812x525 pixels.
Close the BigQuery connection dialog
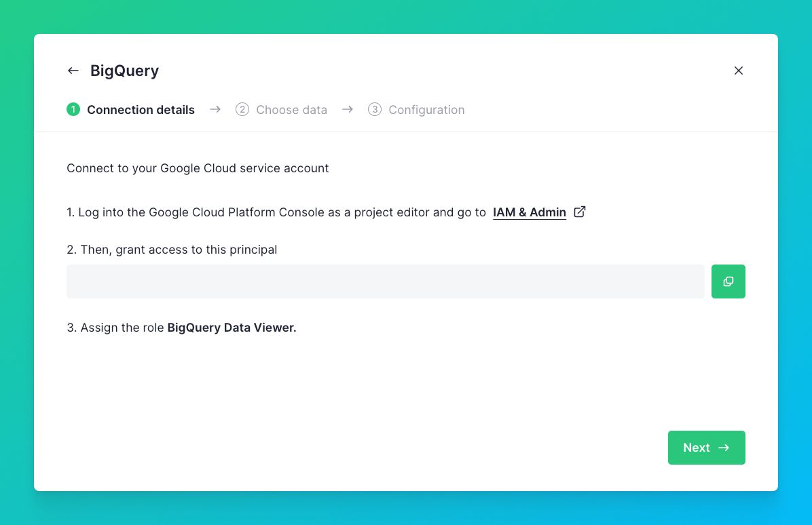click(739, 71)
